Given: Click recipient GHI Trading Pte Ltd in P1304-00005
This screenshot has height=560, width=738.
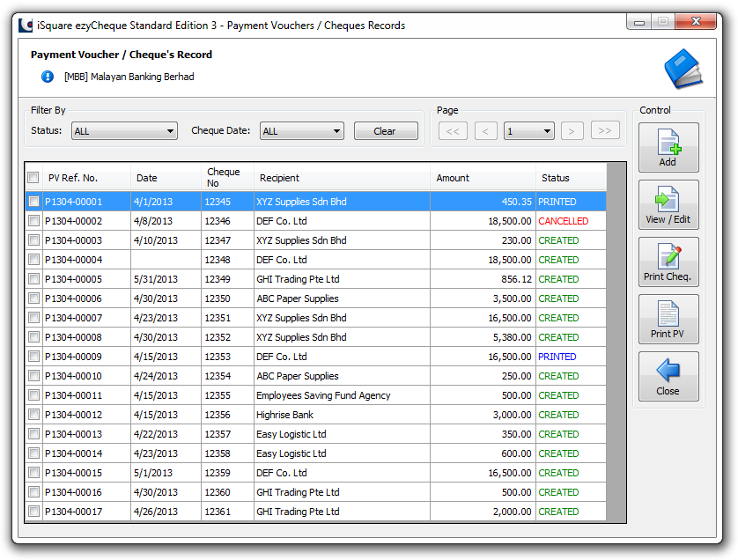Looking at the screenshot, I should point(343,278).
